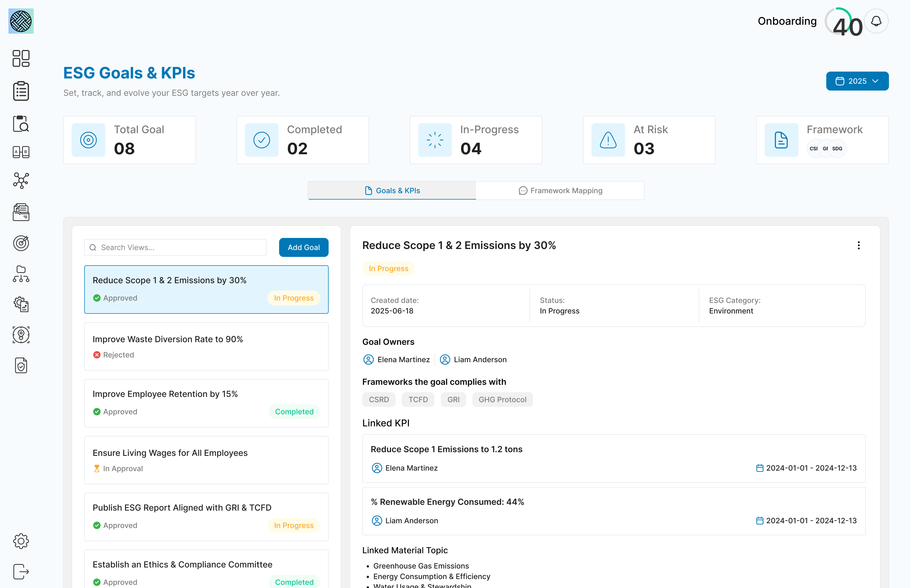Select the target goals icon in the sidebar
This screenshot has height=588, width=910.
point(21,243)
